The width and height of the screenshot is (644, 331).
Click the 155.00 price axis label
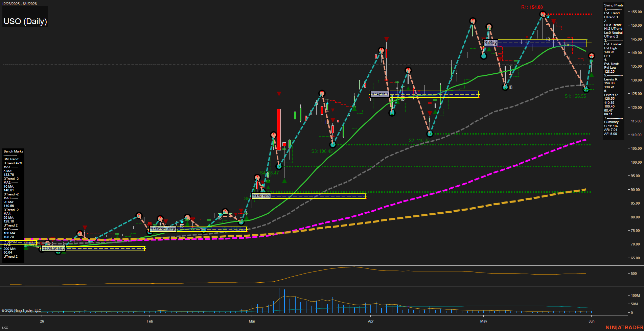[636, 12]
